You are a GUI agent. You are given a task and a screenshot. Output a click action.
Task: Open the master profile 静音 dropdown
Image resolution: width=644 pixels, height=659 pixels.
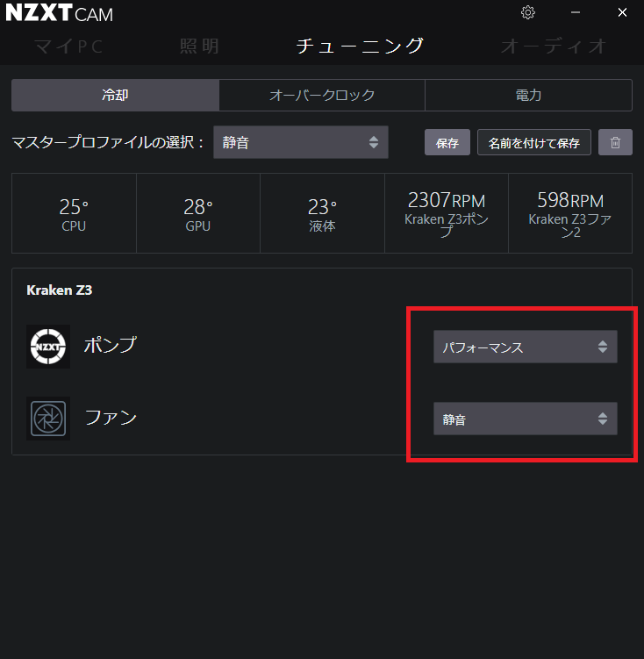(301, 142)
